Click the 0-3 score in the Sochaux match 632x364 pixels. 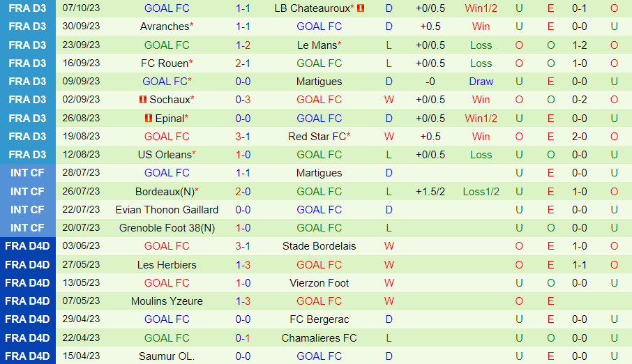[243, 100]
